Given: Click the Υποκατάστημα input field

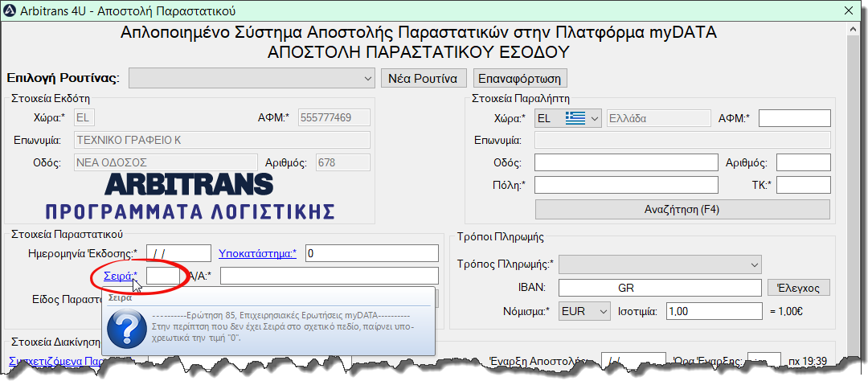Looking at the screenshot, I should coord(372,254).
